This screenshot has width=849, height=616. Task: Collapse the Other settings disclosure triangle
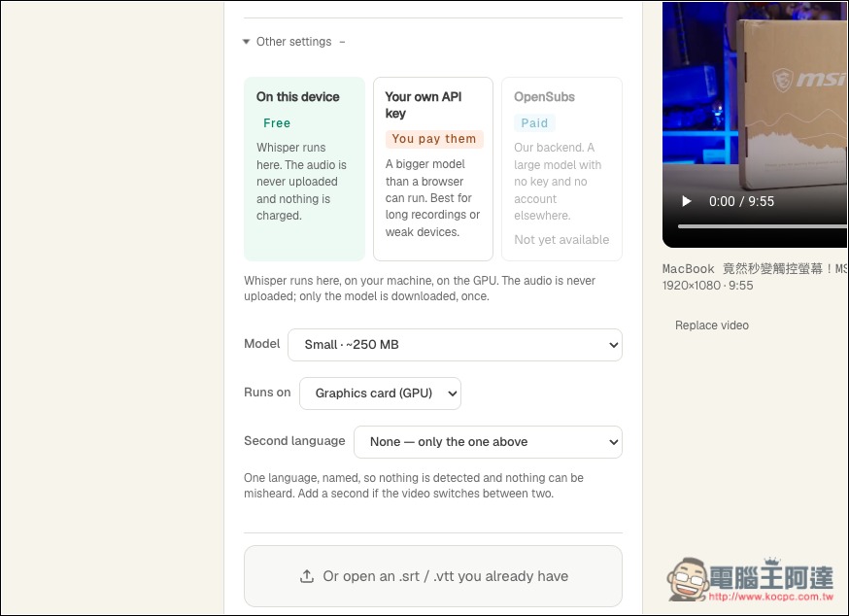point(247,42)
